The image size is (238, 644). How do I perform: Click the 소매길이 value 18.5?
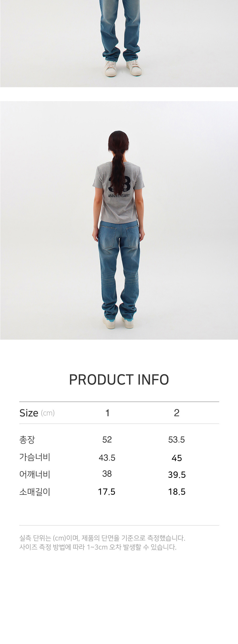177,492
